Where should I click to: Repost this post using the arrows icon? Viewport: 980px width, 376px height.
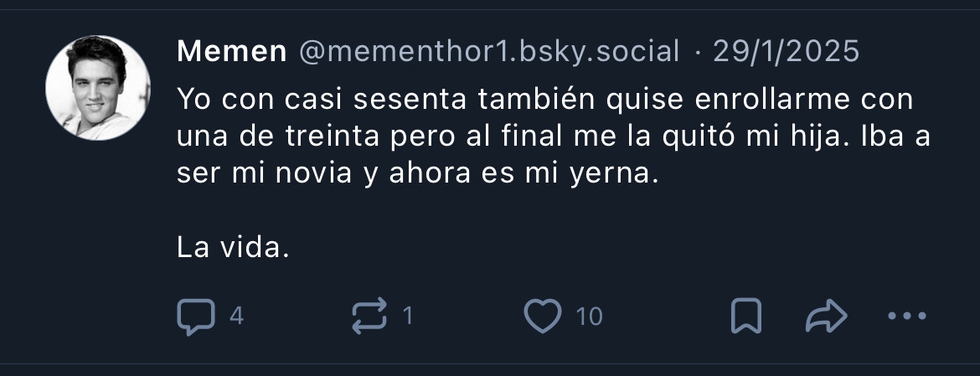[369, 317]
